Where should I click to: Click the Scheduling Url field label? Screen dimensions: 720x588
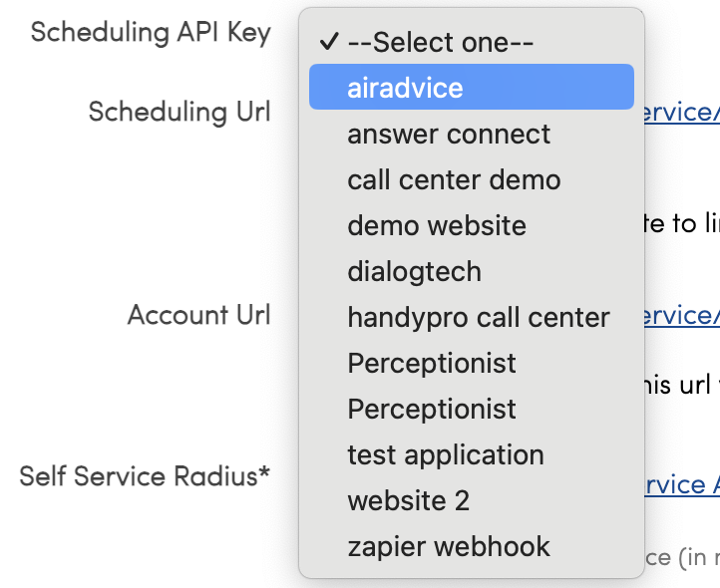(x=180, y=112)
